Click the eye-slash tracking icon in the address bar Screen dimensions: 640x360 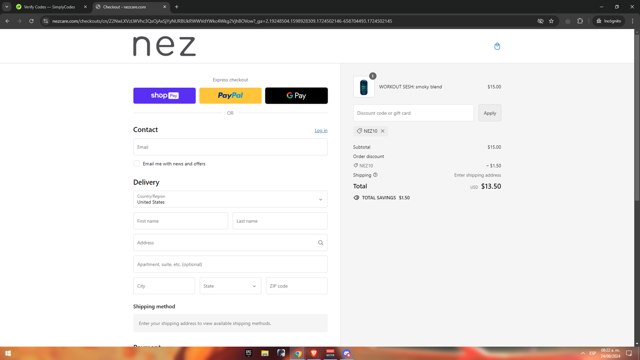point(540,21)
